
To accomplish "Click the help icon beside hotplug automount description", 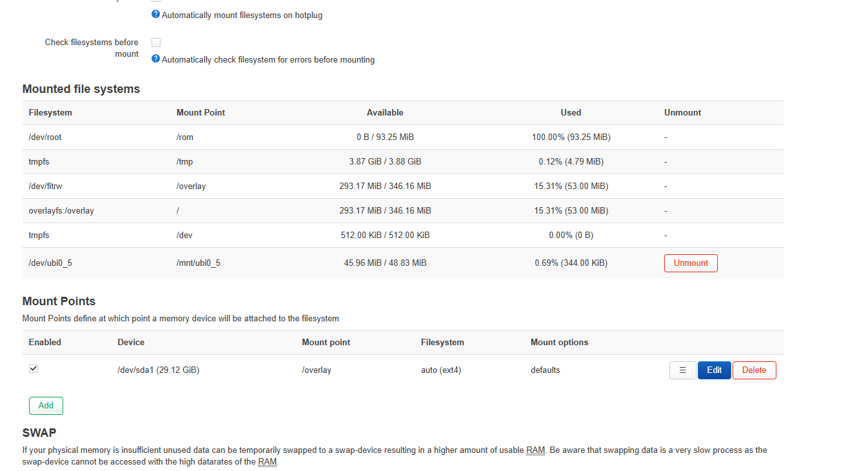I will pos(155,14).
